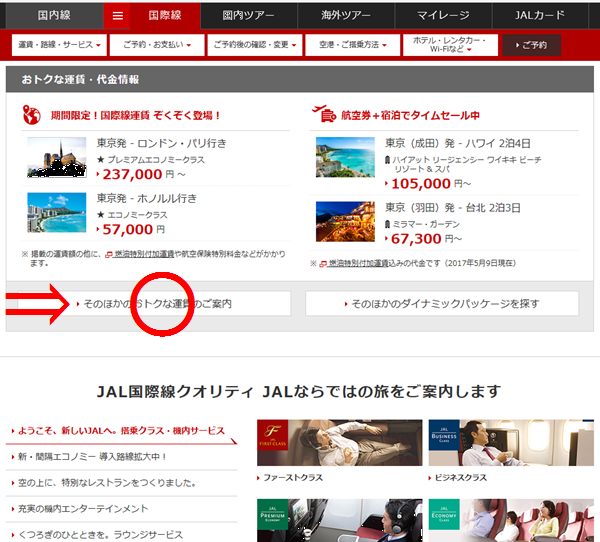Click the red globe pin icon
Viewport: 600px width, 542px height.
tap(31, 115)
